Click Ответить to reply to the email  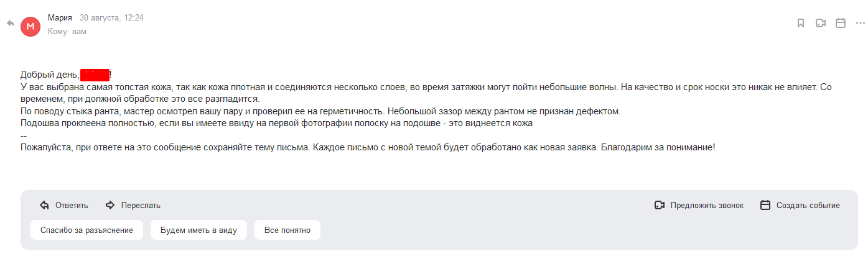pos(63,205)
